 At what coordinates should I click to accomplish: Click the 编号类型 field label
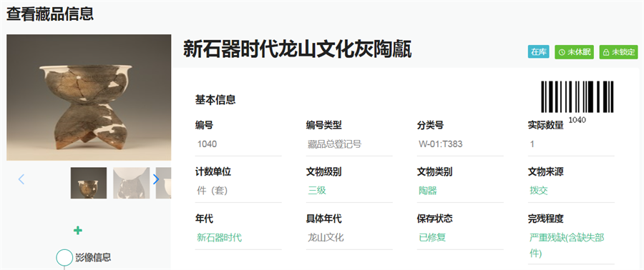click(324, 126)
